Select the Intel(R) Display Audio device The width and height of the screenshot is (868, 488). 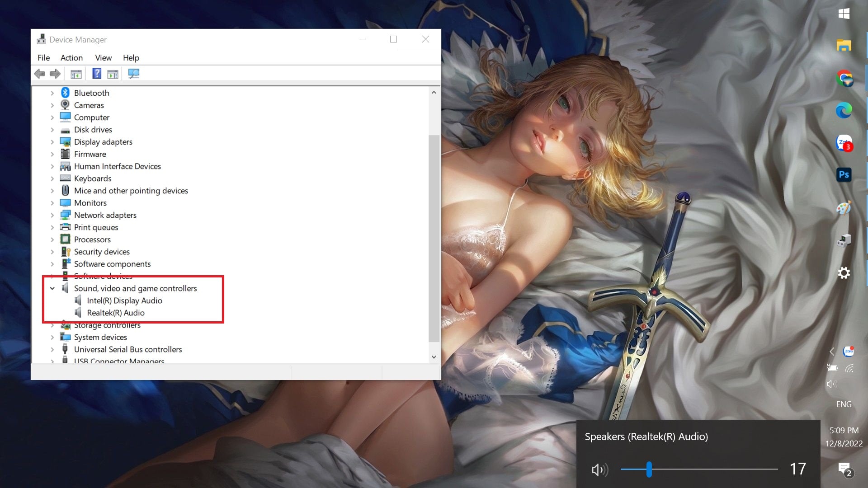point(124,300)
